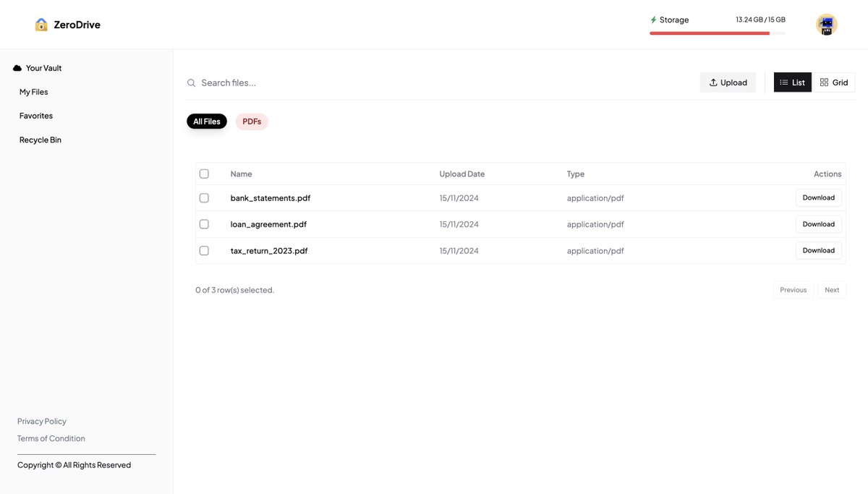The image size is (868, 494).
Task: Click the Previous pagination button
Action: click(793, 290)
